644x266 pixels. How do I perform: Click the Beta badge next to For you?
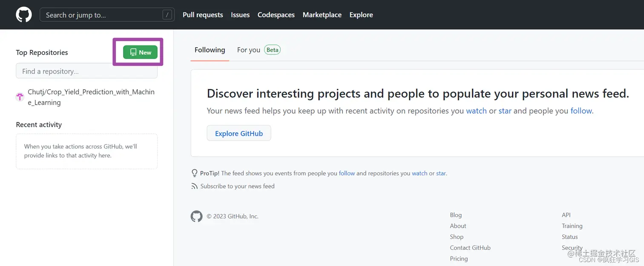tap(272, 50)
